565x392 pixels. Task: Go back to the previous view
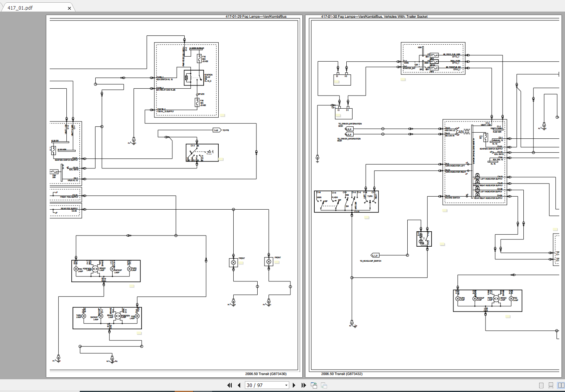(x=314, y=385)
